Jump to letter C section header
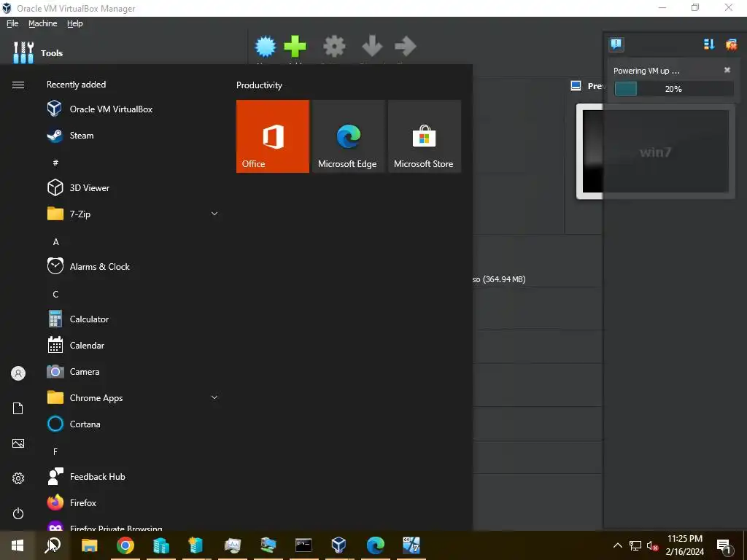 pos(55,295)
